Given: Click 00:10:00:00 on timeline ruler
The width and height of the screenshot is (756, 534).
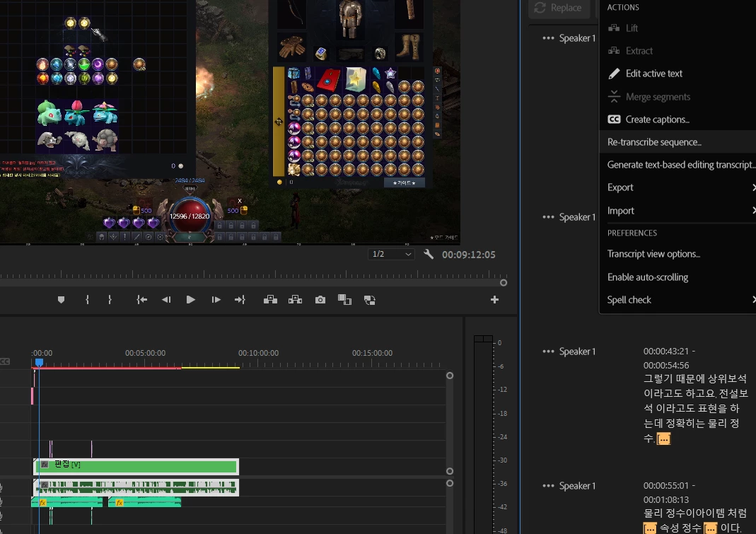Looking at the screenshot, I should [x=258, y=353].
